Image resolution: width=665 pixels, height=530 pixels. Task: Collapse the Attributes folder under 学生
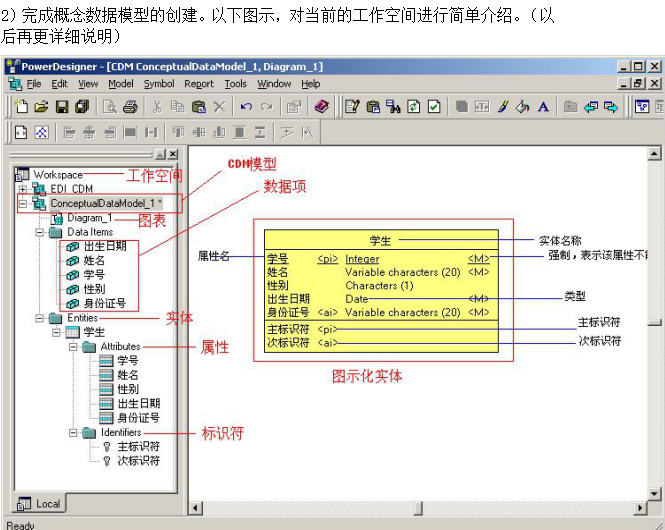pyautogui.click(x=73, y=346)
